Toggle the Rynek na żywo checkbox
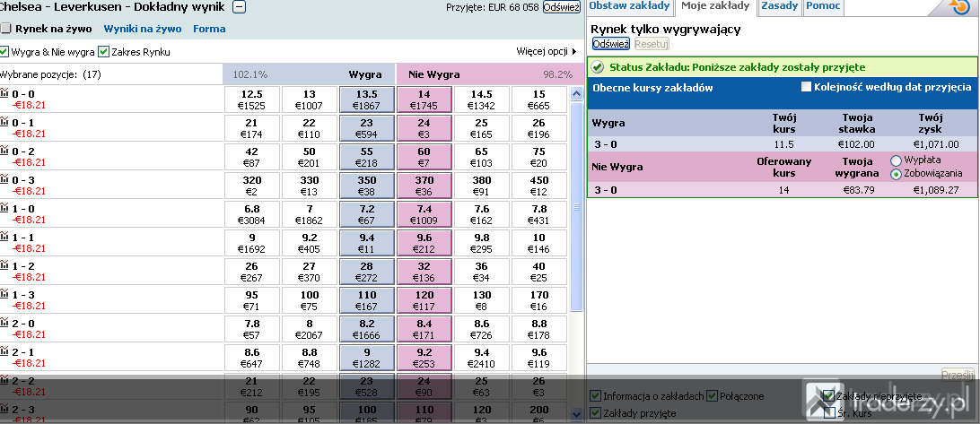 (x=5, y=29)
